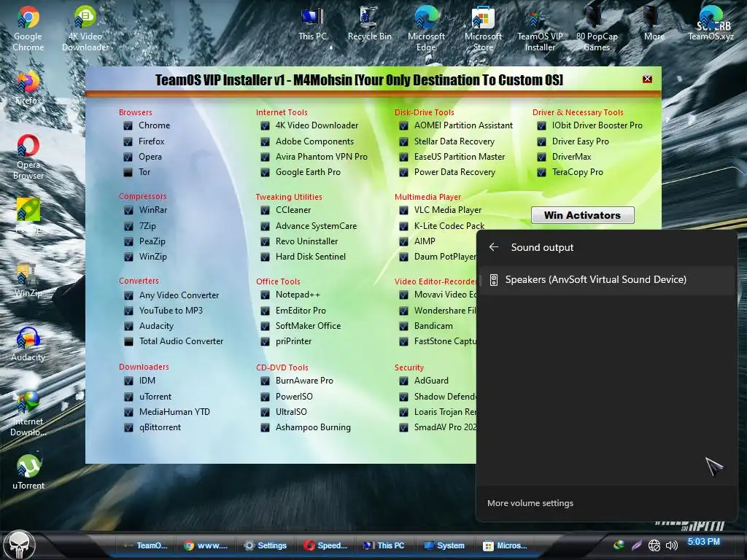Screen dimensions: 747x560
Task: Toggle the AdGuard checkbox
Action: (x=403, y=381)
